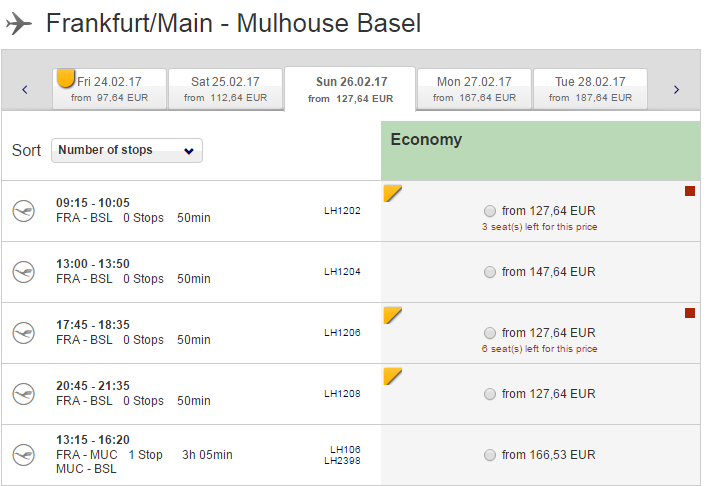Show earlier dates with the left arrow
The height and width of the screenshot is (486, 718).
click(25, 90)
